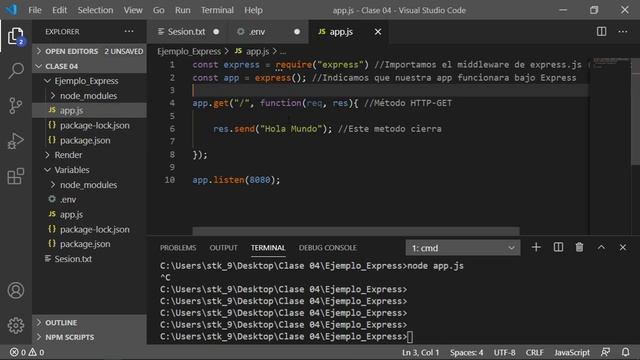Switch to the Output panel tab
The height and width of the screenshot is (360, 640).
223,248
